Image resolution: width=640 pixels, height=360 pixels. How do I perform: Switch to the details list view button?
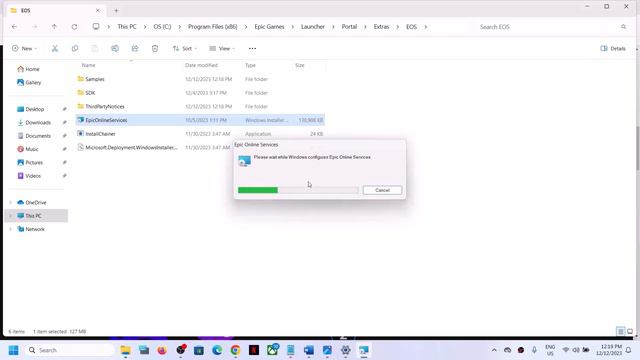coord(620,331)
